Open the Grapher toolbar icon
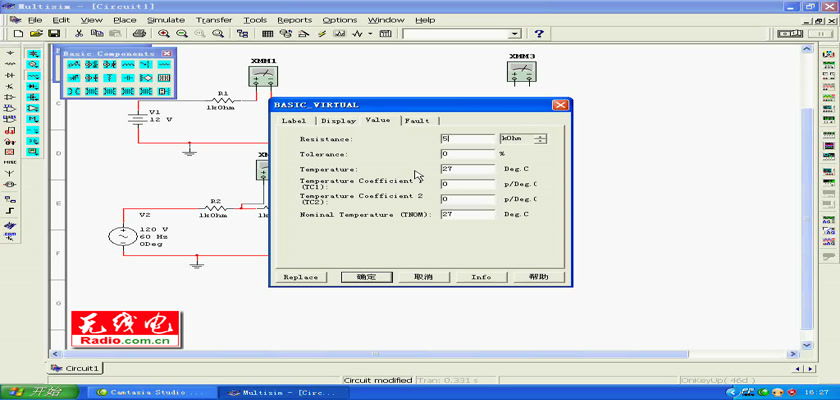Screen dimensions: 840x400 (339, 33)
